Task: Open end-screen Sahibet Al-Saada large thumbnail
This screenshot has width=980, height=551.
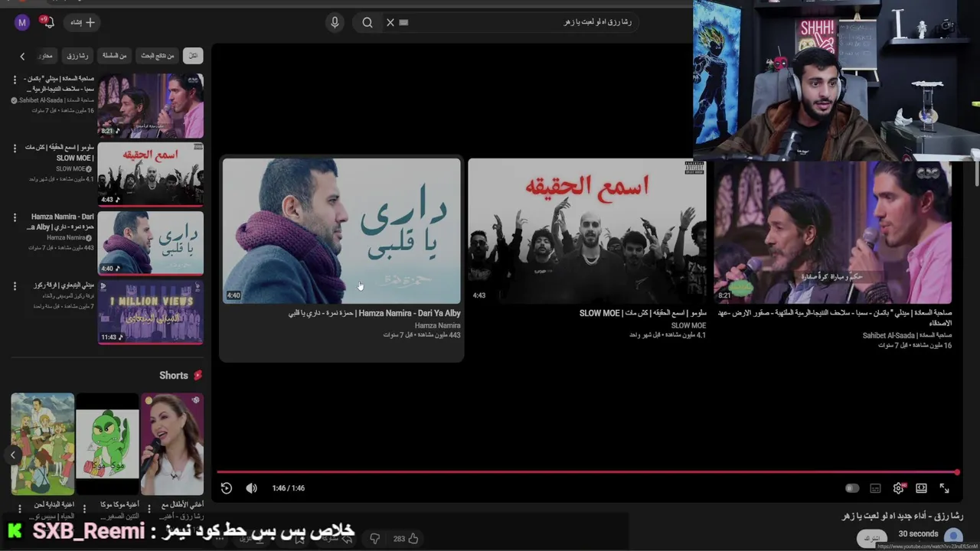Action: pos(833,231)
